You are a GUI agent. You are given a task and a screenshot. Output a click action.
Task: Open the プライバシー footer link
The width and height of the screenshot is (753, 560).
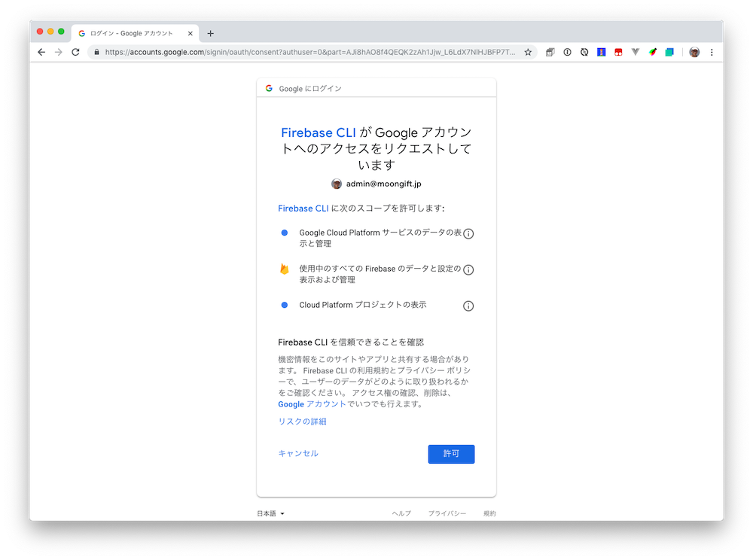447,513
